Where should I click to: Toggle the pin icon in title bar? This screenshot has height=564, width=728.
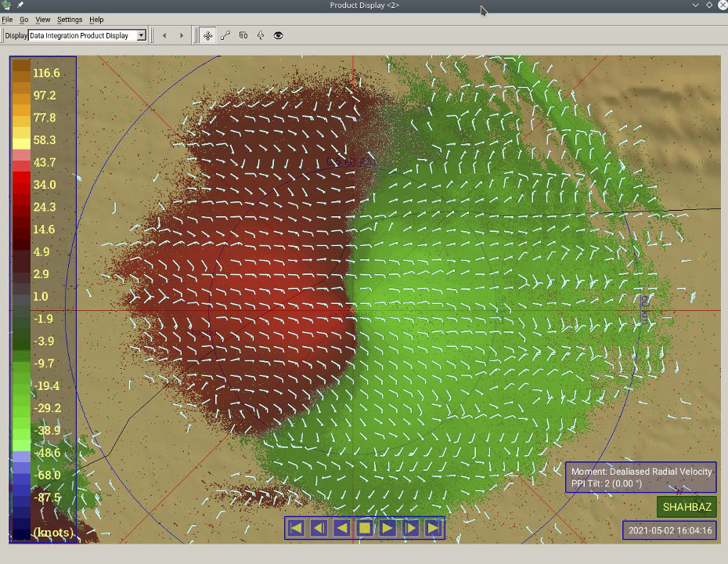pos(20,5)
